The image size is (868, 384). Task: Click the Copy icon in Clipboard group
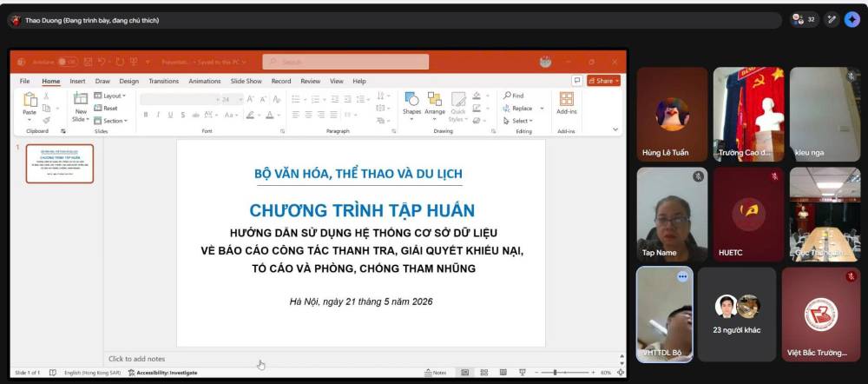click(x=47, y=108)
